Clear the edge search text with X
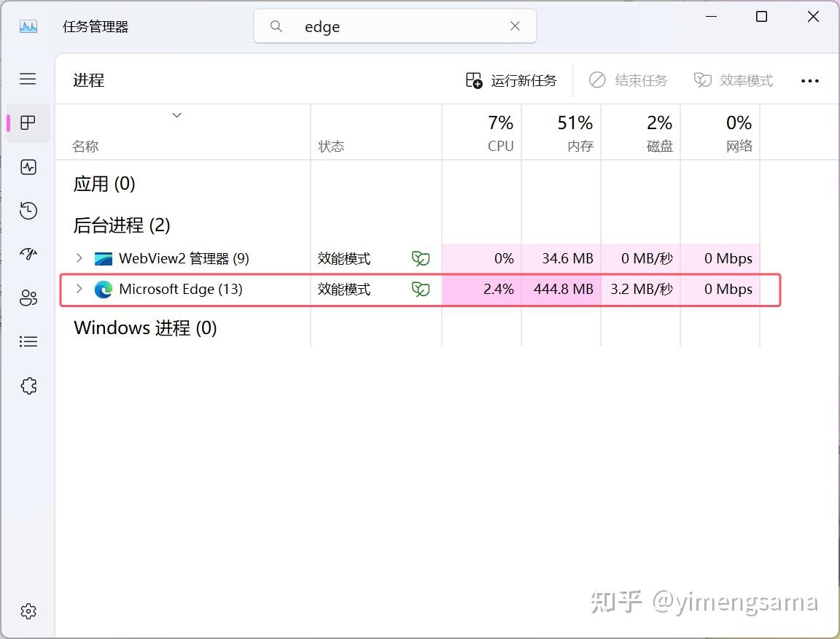This screenshot has width=840, height=639. tap(515, 26)
